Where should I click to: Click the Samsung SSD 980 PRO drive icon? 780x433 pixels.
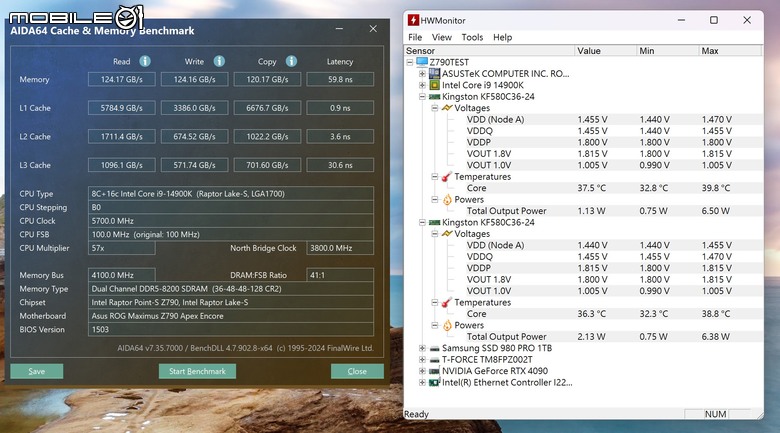[x=434, y=348]
